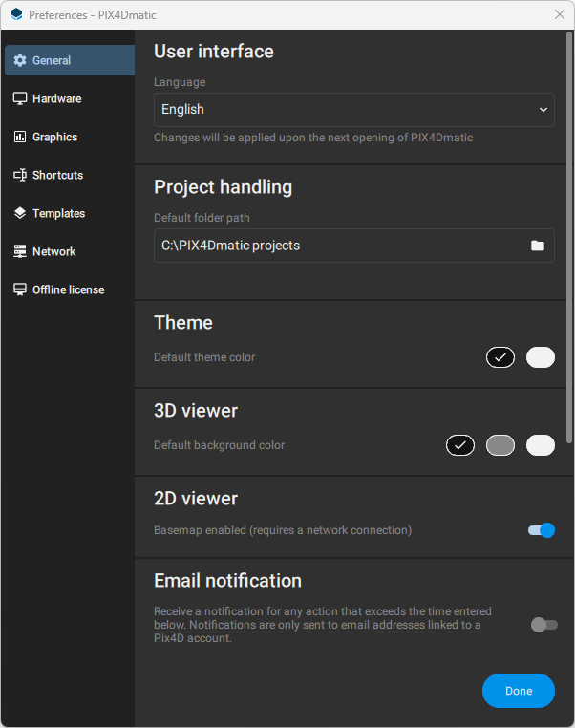
Task: Click the General gear icon
Action: coord(20,60)
